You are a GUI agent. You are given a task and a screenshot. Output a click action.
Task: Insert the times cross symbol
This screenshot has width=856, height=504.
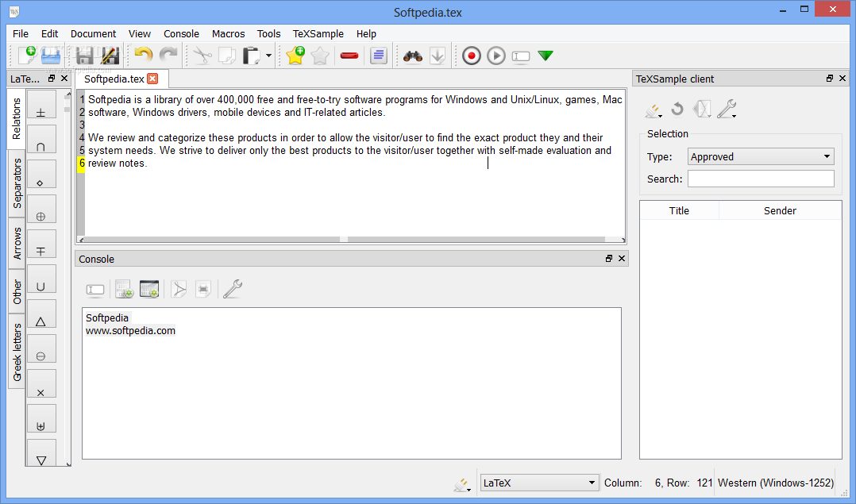click(x=41, y=383)
